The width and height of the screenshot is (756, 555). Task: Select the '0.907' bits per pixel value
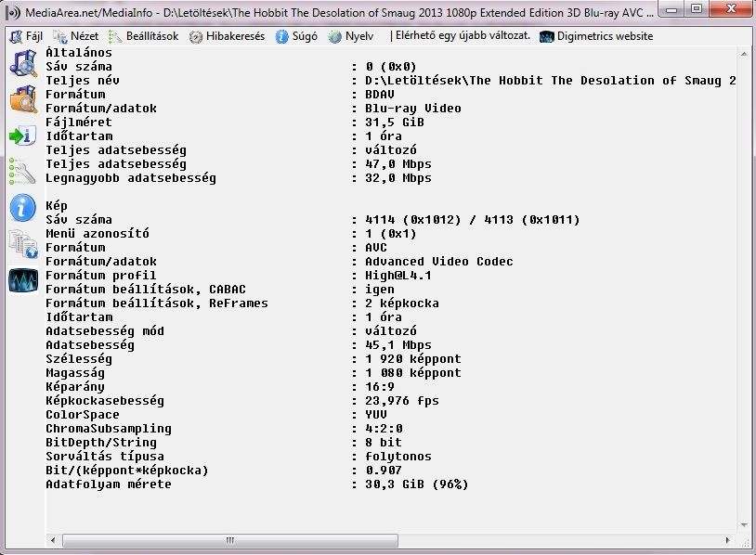(384, 471)
